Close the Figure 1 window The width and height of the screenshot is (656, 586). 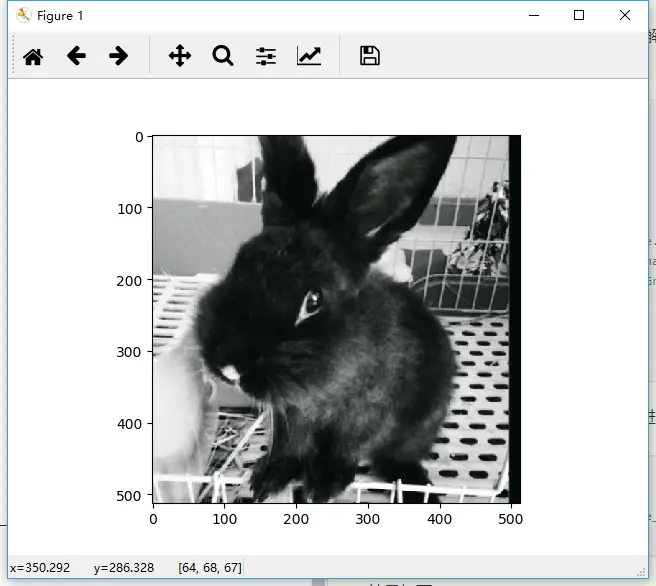[625, 15]
